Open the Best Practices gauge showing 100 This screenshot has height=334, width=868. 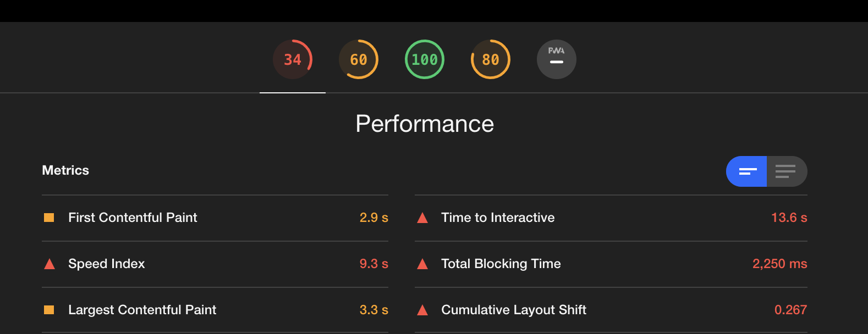coord(425,59)
